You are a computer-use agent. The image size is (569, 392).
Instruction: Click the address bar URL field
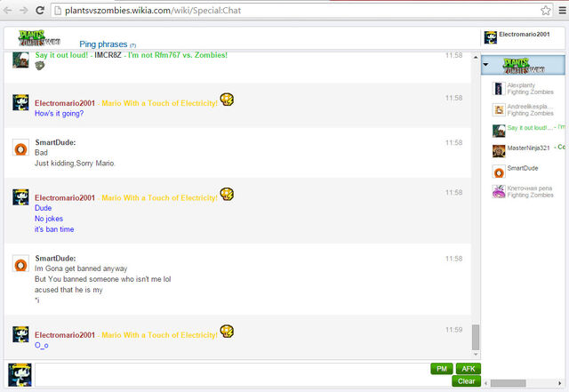[x=301, y=10]
